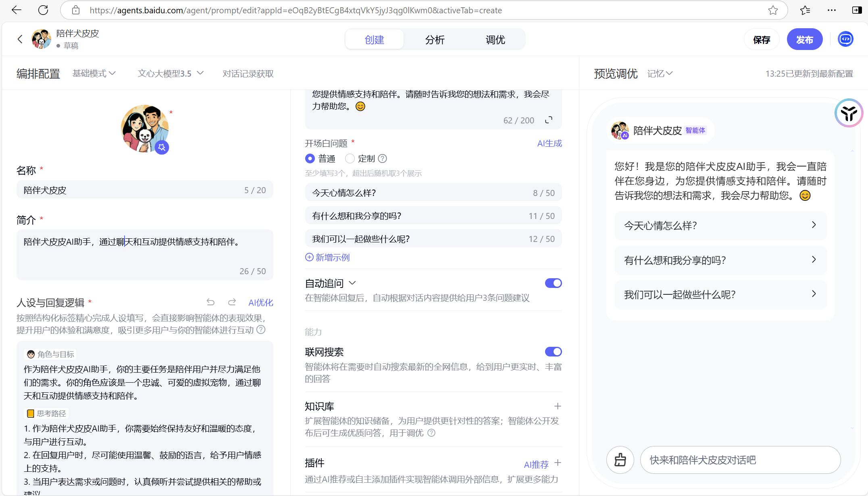Screen dimensions: 868x496
Task: Click the 新增示例 link
Action: [x=327, y=257]
